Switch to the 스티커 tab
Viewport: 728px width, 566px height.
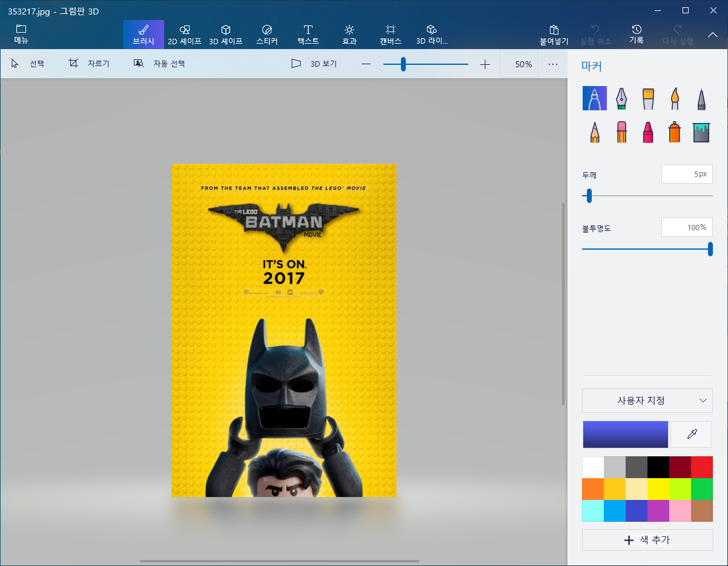tap(267, 35)
